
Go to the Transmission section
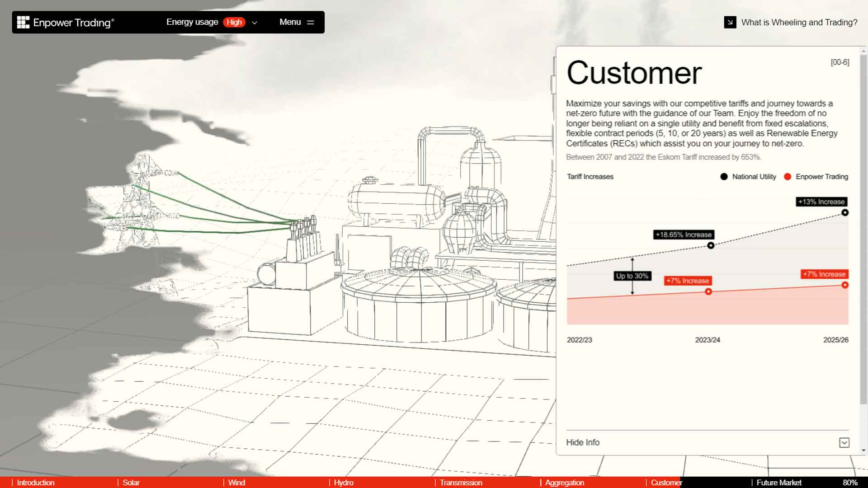click(461, 483)
